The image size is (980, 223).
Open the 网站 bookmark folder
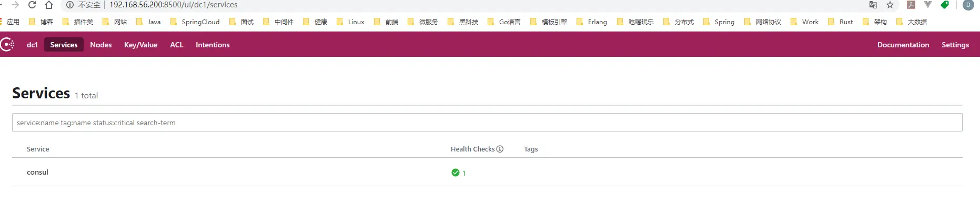click(x=115, y=22)
